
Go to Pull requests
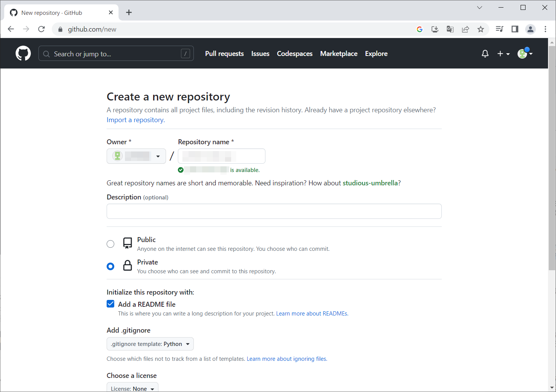click(x=224, y=54)
